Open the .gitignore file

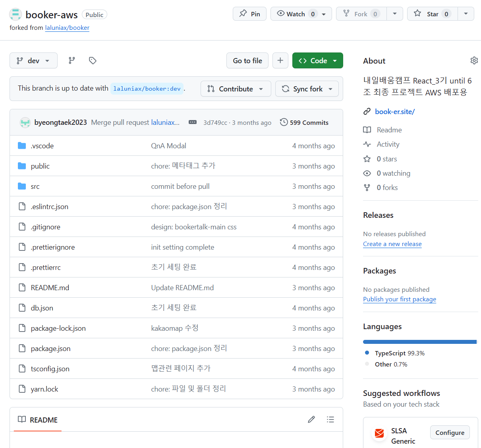(x=45, y=227)
